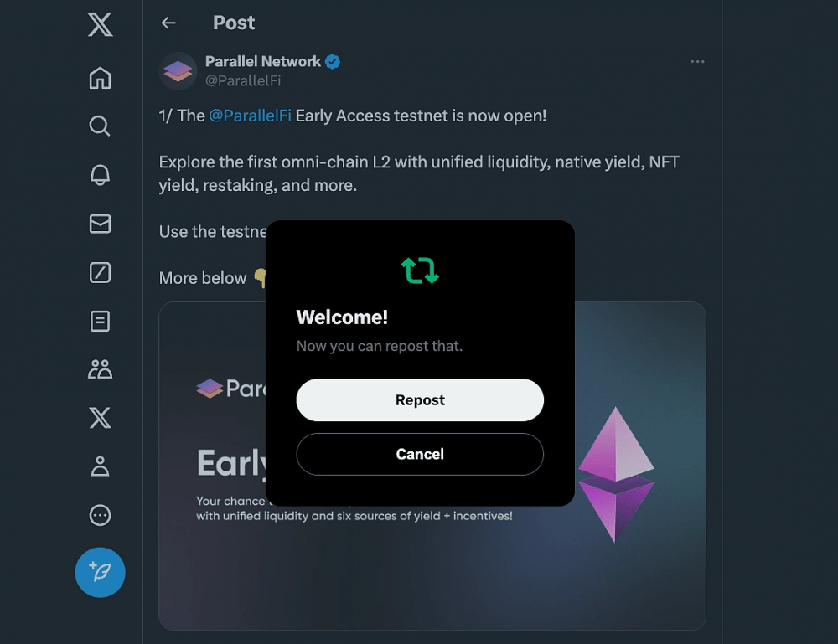
Task: Go back using the left arrow
Action: coord(168,23)
